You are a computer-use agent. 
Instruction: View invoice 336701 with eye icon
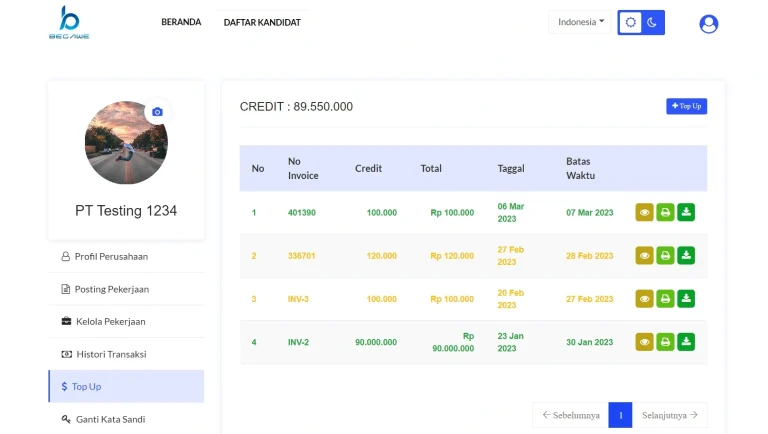click(x=645, y=256)
